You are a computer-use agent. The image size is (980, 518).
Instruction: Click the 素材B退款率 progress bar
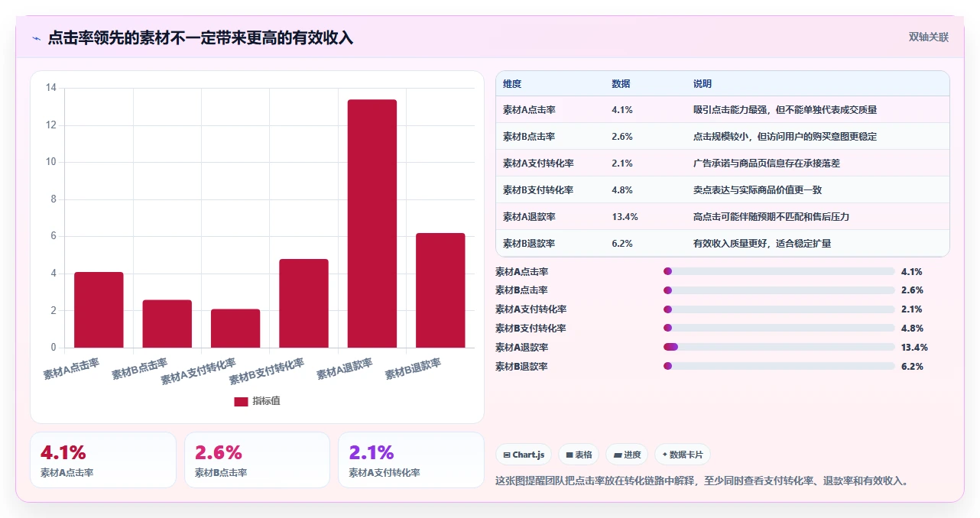click(x=779, y=367)
